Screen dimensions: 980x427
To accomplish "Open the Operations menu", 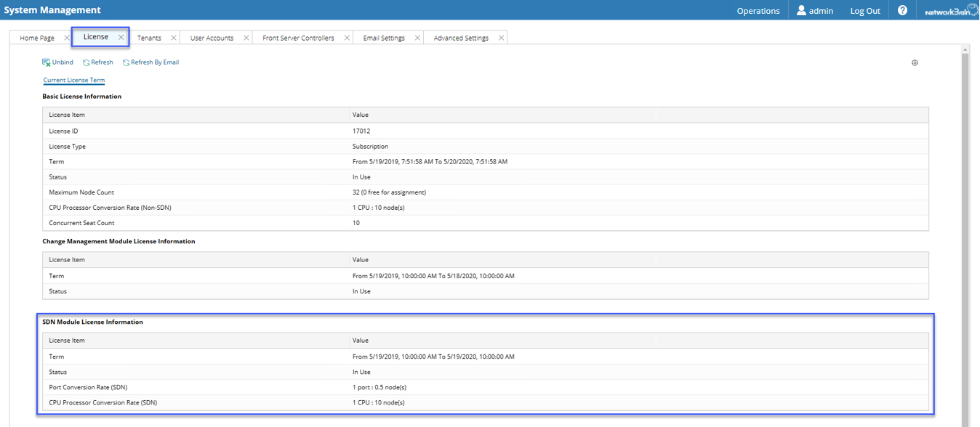I will pyautogui.click(x=758, y=11).
